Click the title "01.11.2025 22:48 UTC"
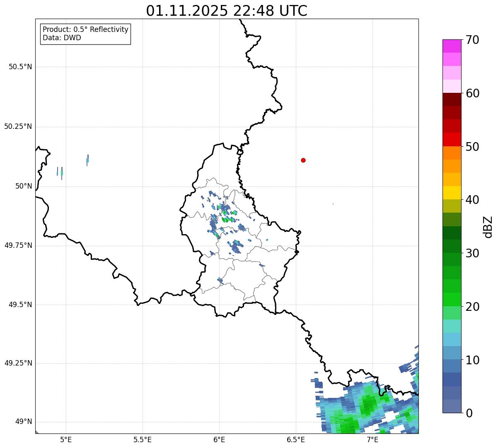Viewport: 498px width, 448px height. 227,11
